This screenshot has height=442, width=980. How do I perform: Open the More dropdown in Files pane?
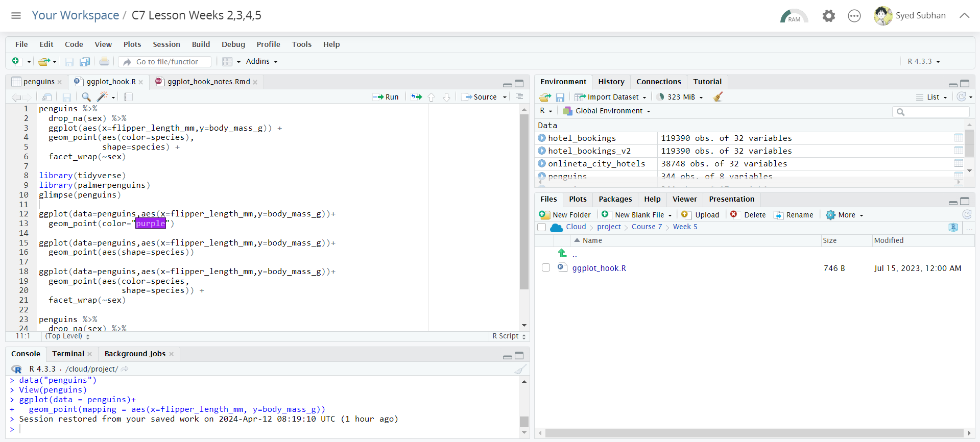click(845, 215)
